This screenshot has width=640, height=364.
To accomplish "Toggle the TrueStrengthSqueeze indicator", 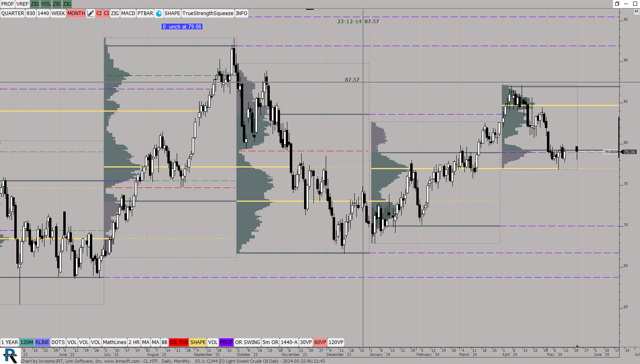I will [208, 13].
